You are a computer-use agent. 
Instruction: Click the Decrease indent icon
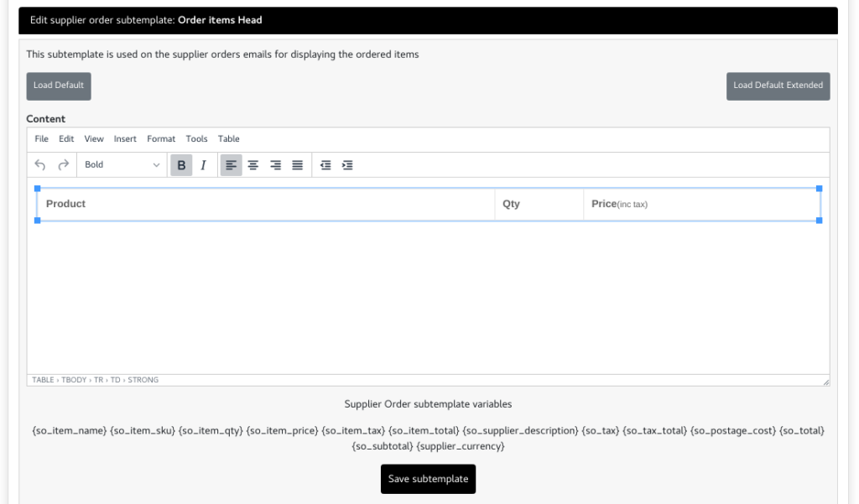325,164
